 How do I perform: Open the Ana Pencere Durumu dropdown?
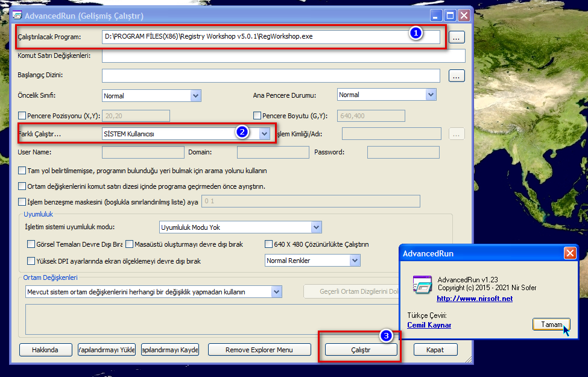(x=431, y=95)
